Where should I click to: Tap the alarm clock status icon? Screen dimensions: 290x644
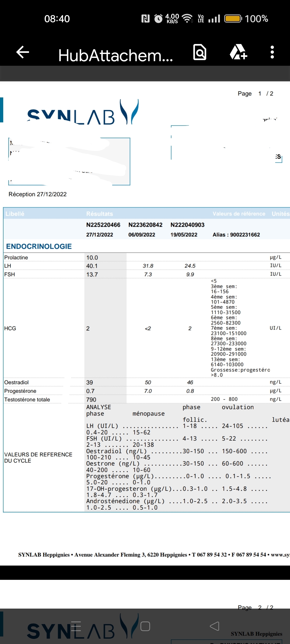coord(158,19)
